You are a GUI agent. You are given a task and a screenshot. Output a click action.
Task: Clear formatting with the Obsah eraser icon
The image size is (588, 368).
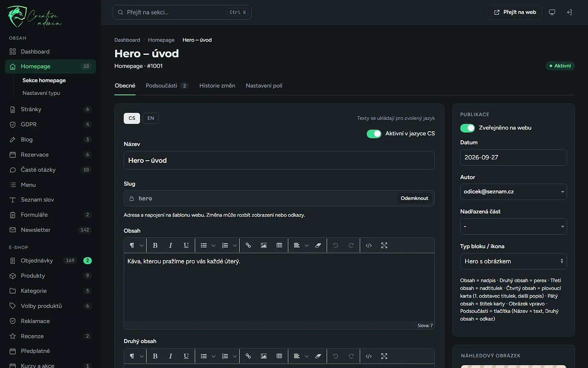318,245
